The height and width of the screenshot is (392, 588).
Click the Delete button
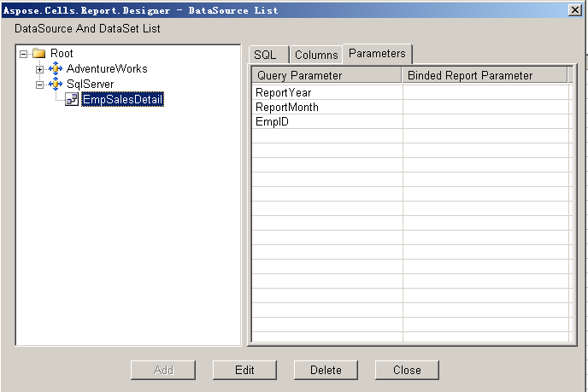click(326, 371)
